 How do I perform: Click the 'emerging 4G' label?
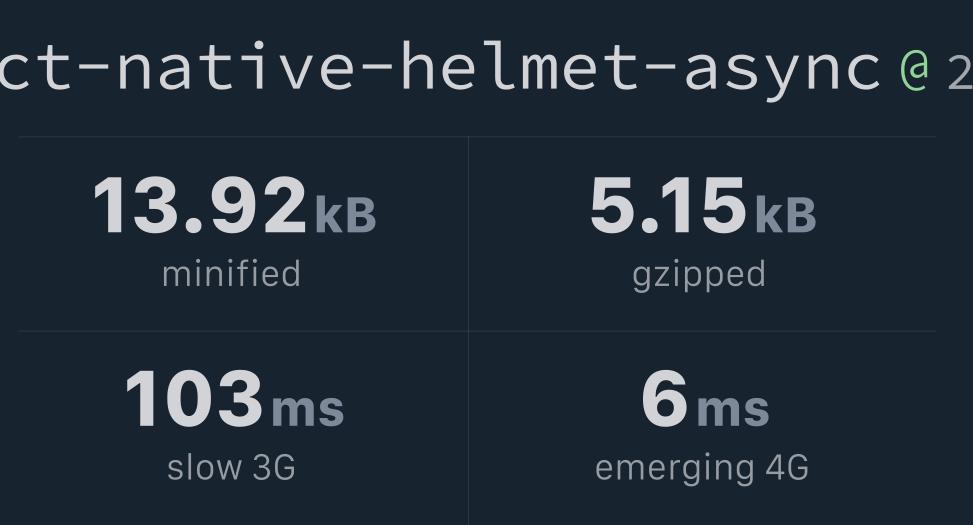coord(702,470)
